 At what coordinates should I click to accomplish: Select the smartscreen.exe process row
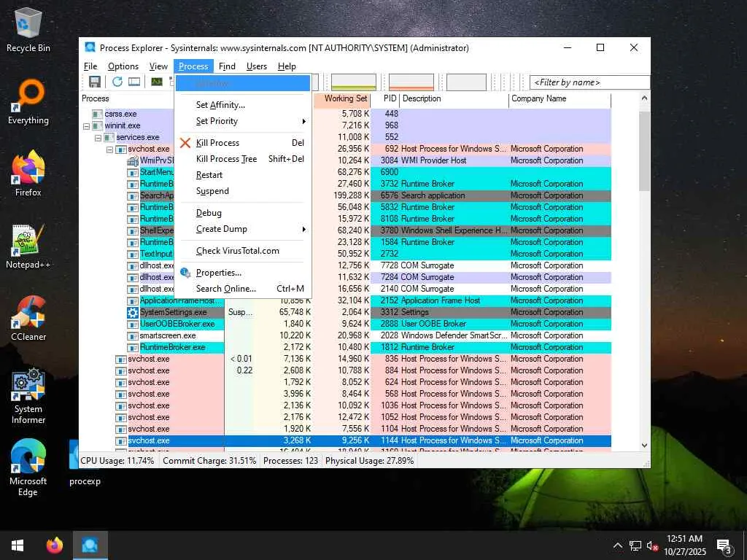[x=345, y=335]
